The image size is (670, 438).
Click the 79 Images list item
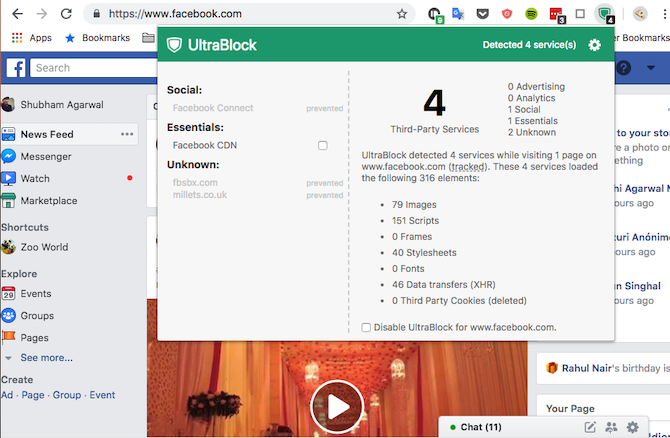(x=414, y=205)
